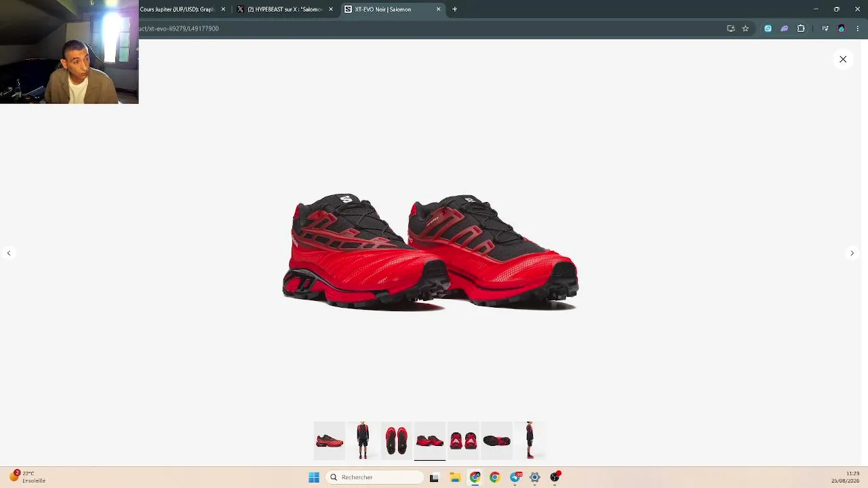Image resolution: width=868 pixels, height=488 pixels.
Task: Select the rear heel view thumbnail
Action: pyautogui.click(x=463, y=441)
